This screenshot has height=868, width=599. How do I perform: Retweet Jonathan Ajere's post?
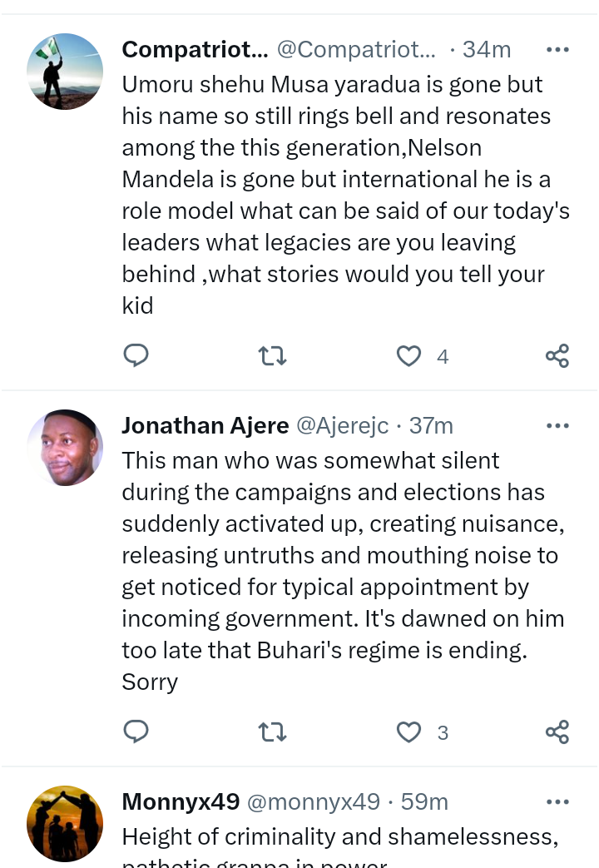(272, 732)
